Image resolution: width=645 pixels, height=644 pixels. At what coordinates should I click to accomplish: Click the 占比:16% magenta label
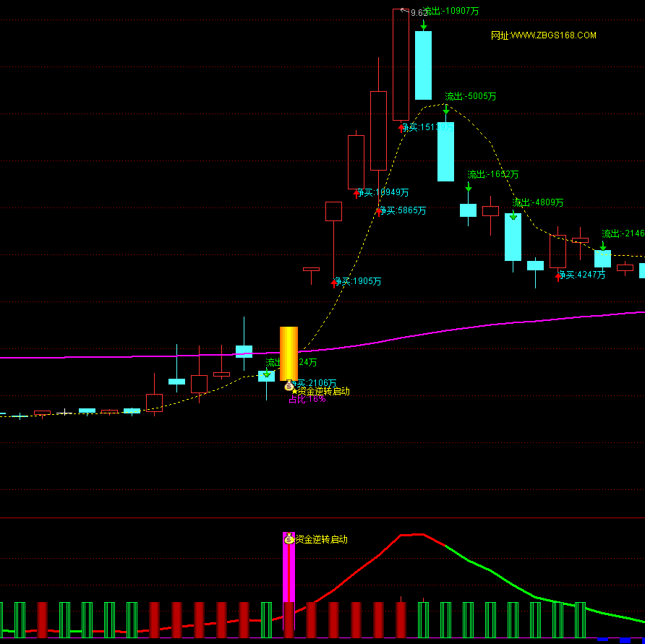(307, 400)
